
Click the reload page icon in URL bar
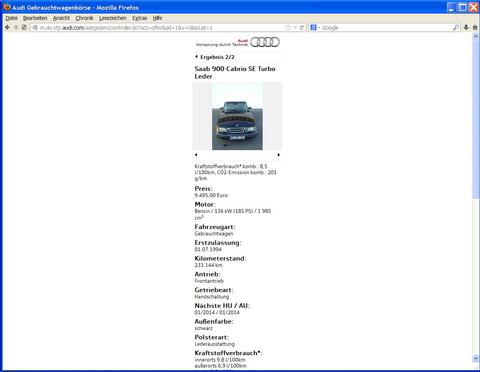[302, 28]
